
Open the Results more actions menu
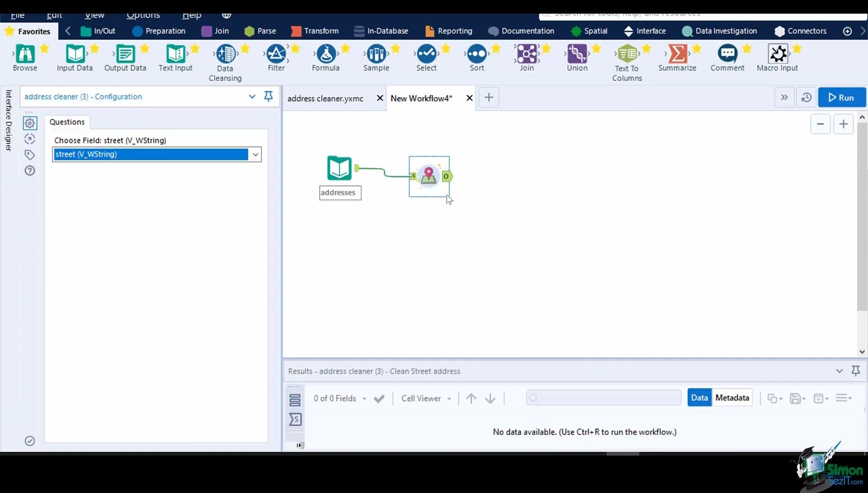pos(844,398)
